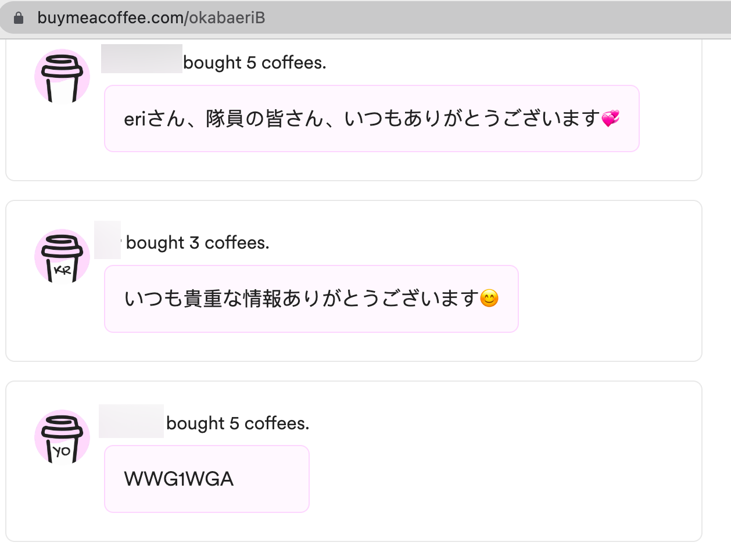Click the buymeacoffee.com domain in the address bar
The image size is (731, 560).
pos(110,18)
